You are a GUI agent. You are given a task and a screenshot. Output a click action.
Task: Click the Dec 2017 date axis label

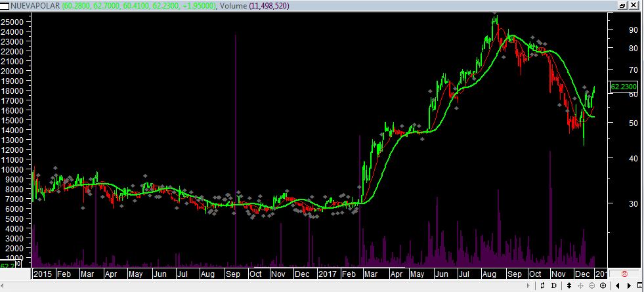[x=583, y=274]
